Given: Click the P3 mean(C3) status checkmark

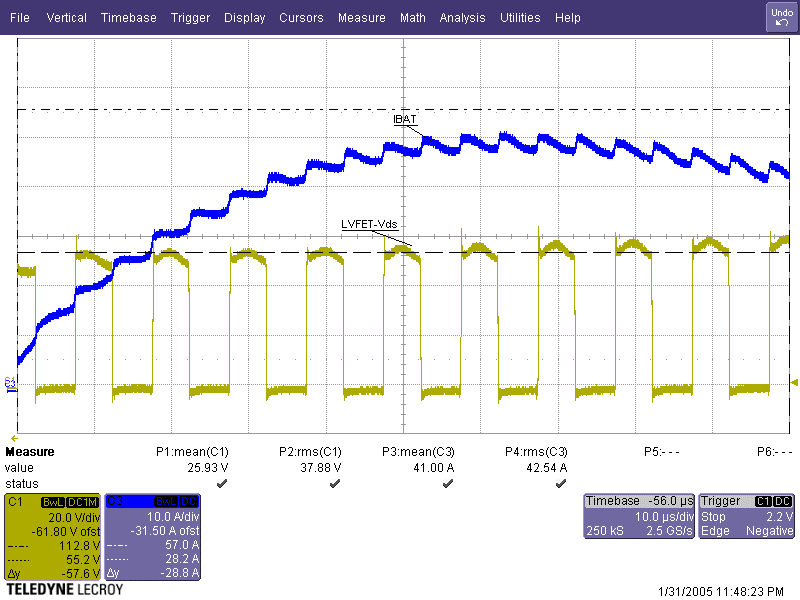Looking at the screenshot, I should [x=447, y=482].
